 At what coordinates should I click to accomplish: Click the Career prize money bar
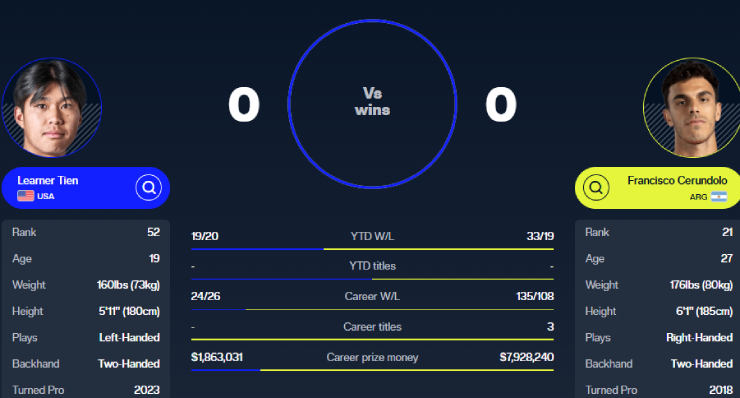tap(372, 370)
